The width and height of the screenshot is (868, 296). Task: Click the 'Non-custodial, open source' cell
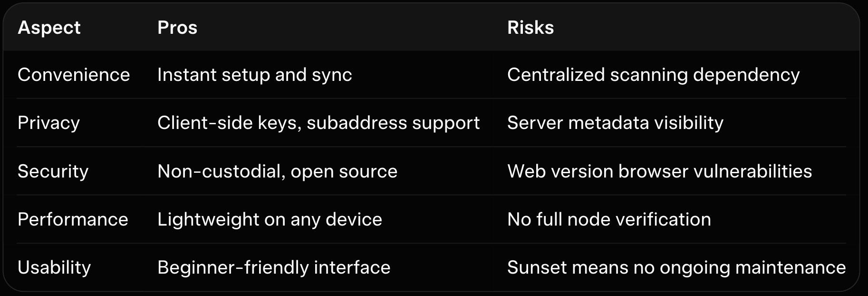click(277, 171)
